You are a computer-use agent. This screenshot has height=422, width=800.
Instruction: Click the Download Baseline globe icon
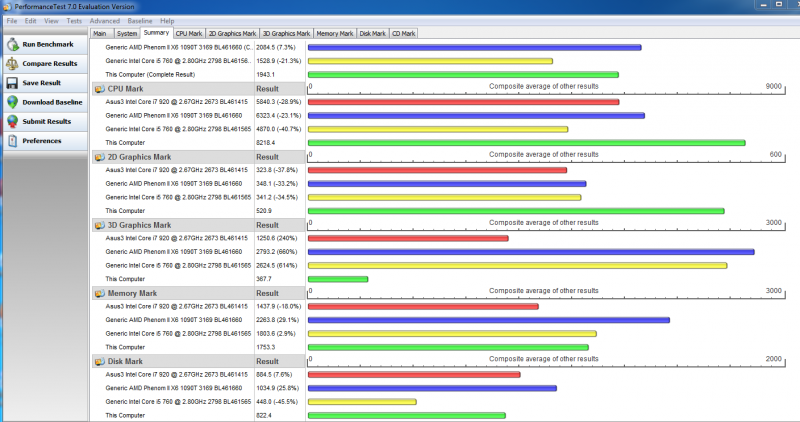[x=11, y=102]
